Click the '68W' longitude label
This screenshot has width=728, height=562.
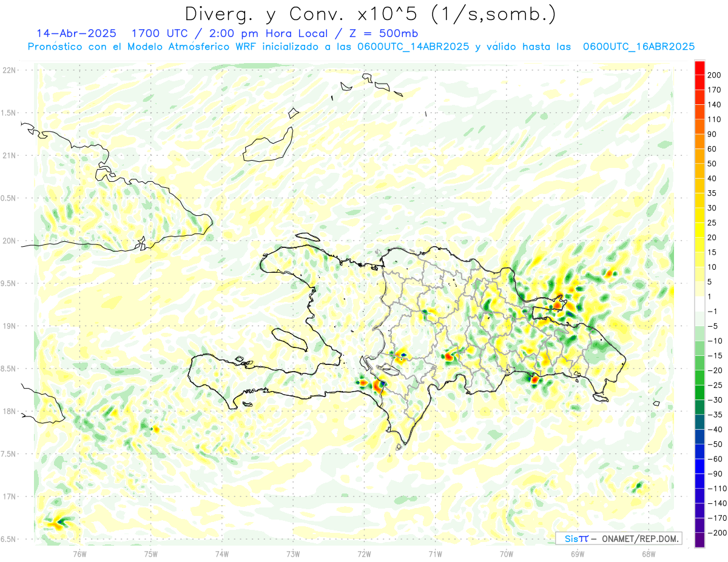point(648,554)
